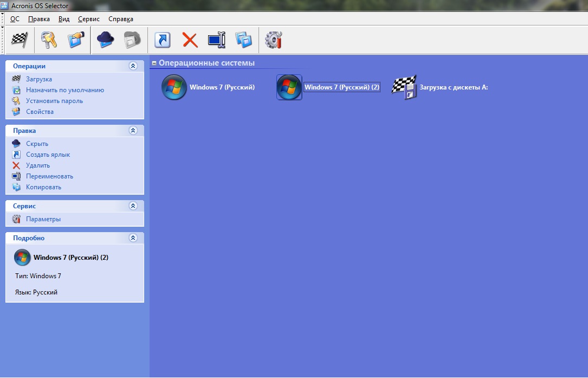Viewport: 588px width, 378px height.
Task: Click the red X Delete toolbar icon
Action: [x=190, y=40]
